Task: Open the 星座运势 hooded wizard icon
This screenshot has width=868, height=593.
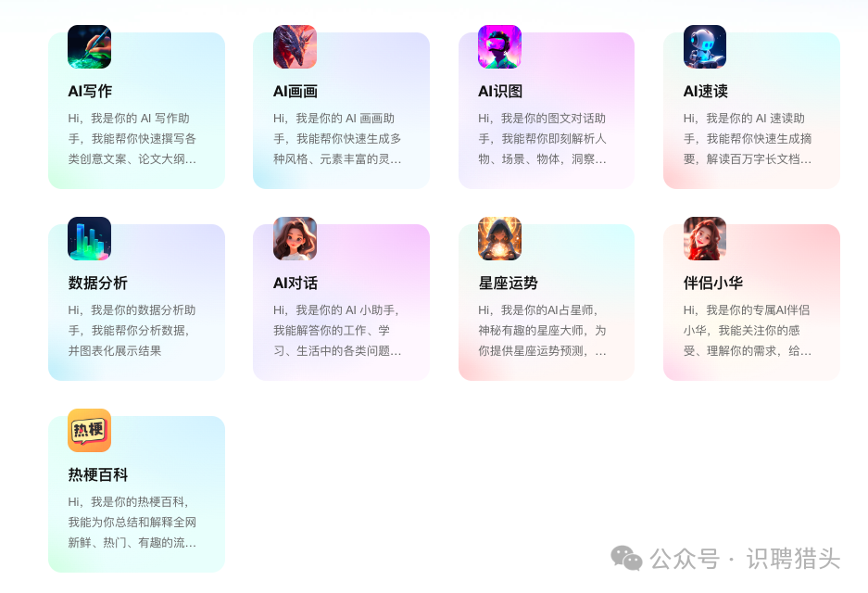Action: [499, 239]
